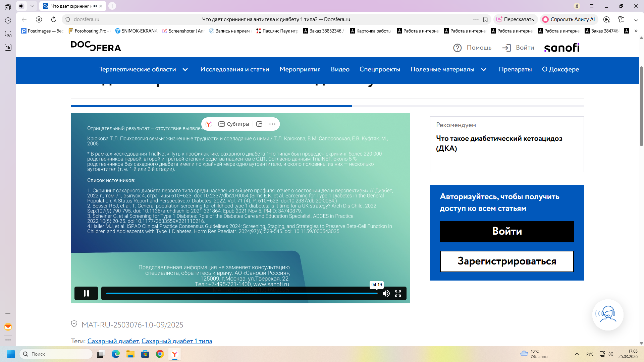Viewport: 644px width, 362px height.
Task: Open picture-in-picture video icon
Action: 259,124
